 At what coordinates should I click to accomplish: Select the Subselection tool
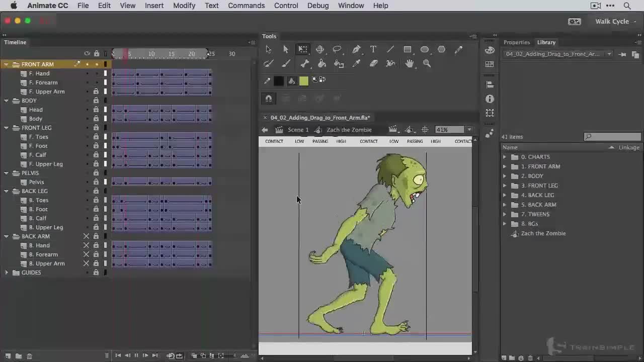pyautogui.click(x=285, y=49)
